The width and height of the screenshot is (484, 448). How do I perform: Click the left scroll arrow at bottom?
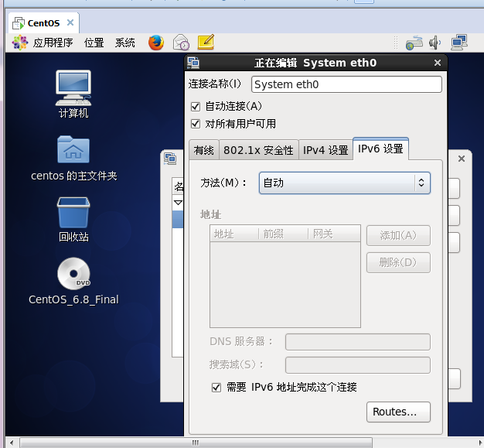[12, 443]
